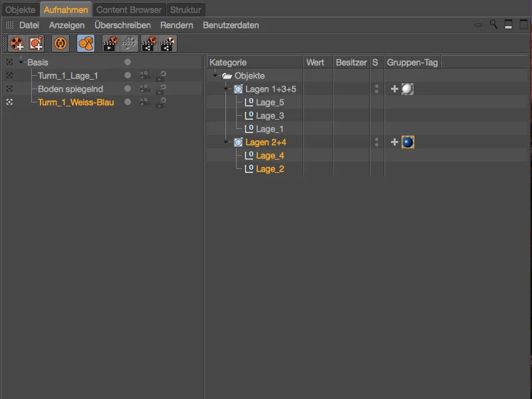
Task: Click the split-panel layout icon at top right
Action: [x=508, y=24]
